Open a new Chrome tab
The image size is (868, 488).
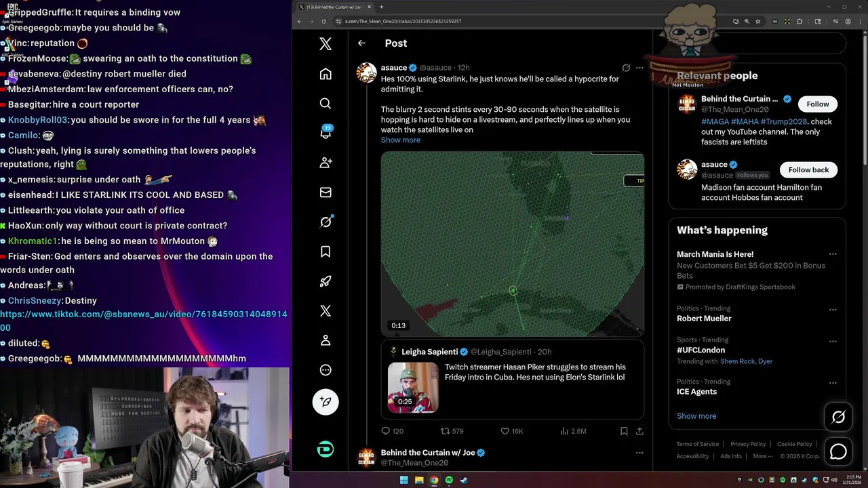381,7
